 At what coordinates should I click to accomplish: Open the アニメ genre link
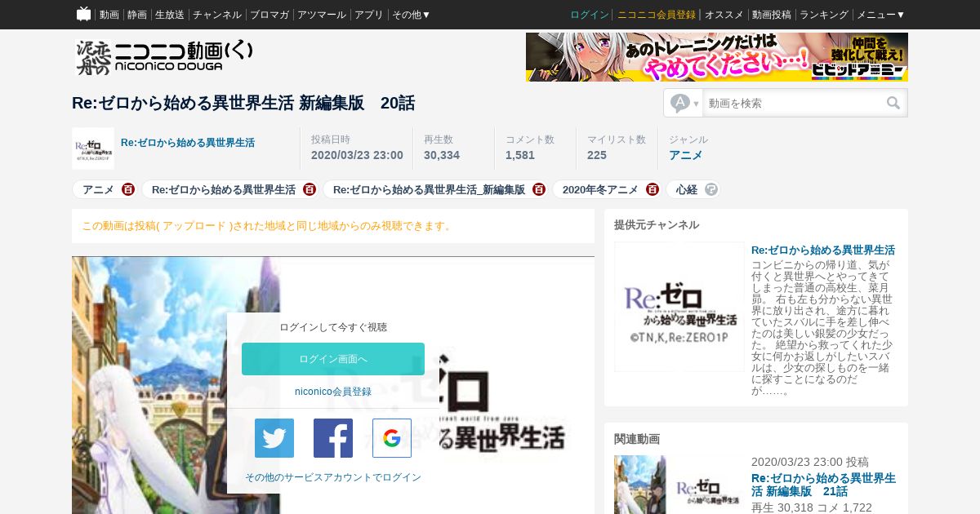point(686,155)
